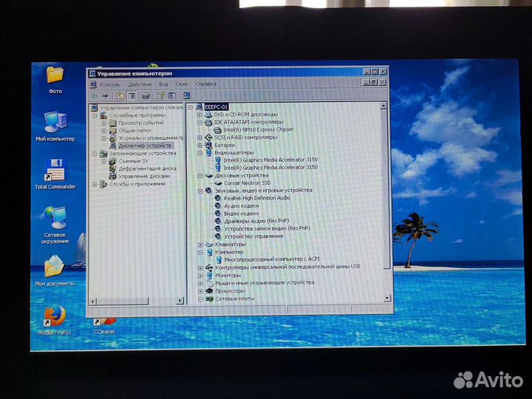Click the Forward arrow toolbar button
The width and height of the screenshot is (532, 399).
pos(105,96)
